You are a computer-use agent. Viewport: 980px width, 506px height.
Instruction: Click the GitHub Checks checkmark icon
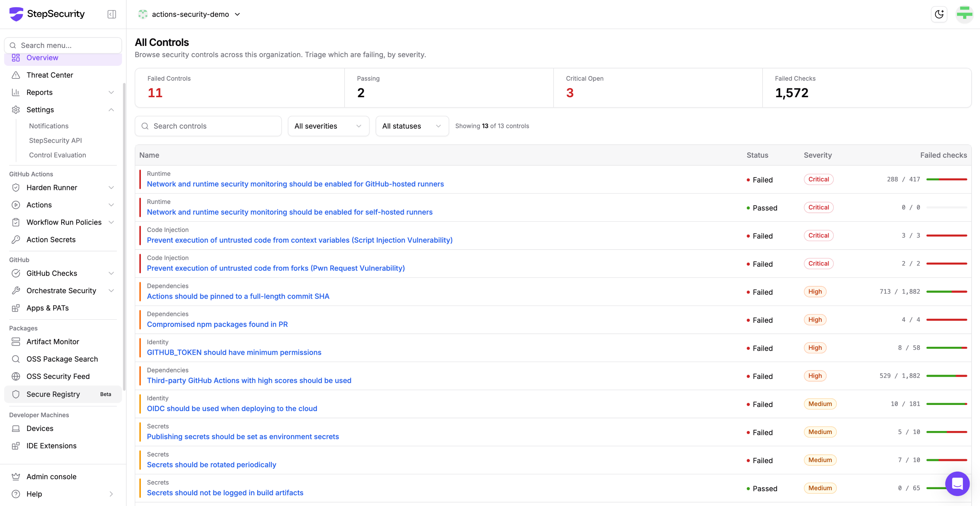click(x=16, y=273)
